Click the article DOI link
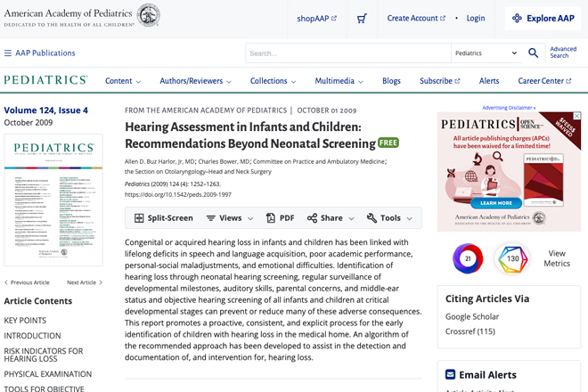The image size is (588, 392). click(x=178, y=195)
